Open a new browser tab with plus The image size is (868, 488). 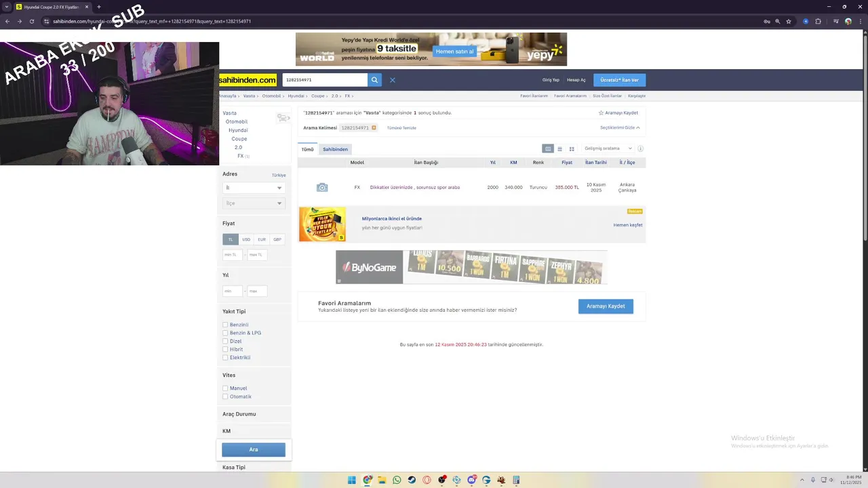pyautogui.click(x=99, y=7)
